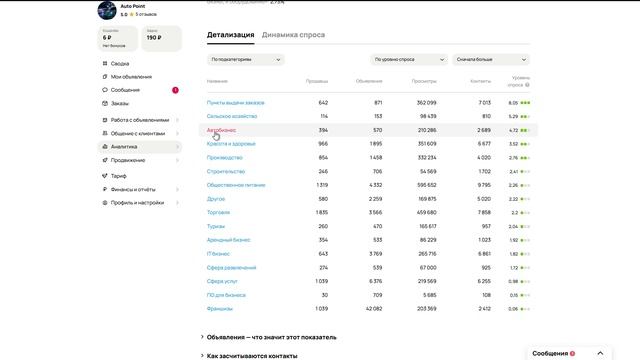Expand the Финансы и отчёты submenu arrow

click(178, 189)
